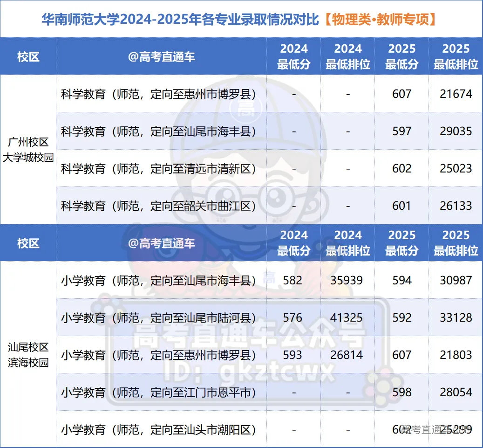Viewport: 483px width, 448px height.
Task: Click the 2024 lowest rank value 26814
Action: (x=347, y=355)
